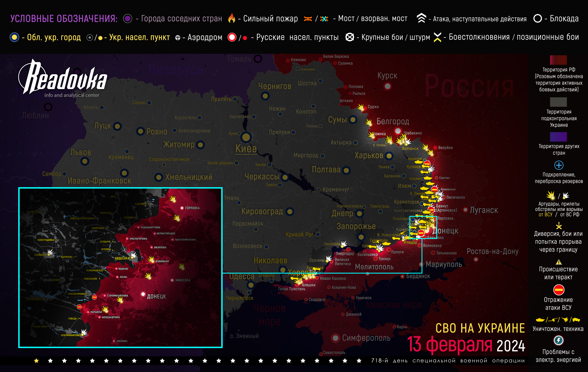
Task: Click the Киев city marker on map
Action: coord(246,137)
